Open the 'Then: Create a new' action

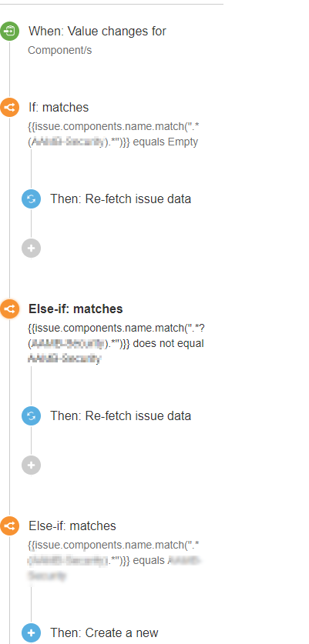[104, 633]
